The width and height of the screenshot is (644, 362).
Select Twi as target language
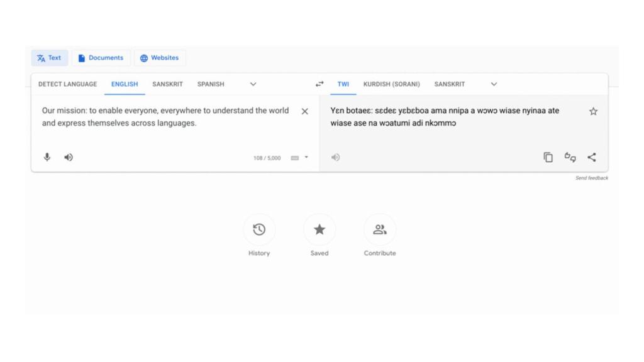[343, 84]
